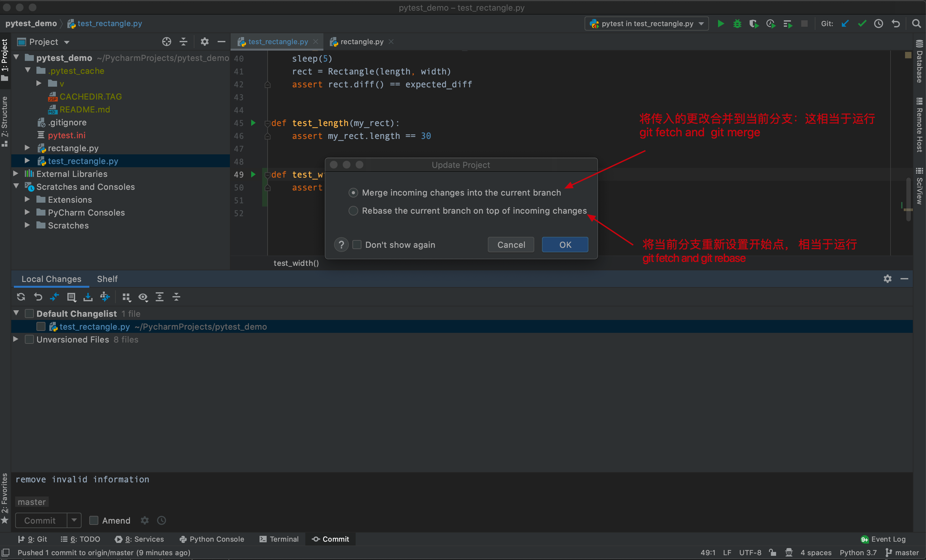Click the Group By icon
Viewport: 926px width, 560px height.
(x=127, y=297)
